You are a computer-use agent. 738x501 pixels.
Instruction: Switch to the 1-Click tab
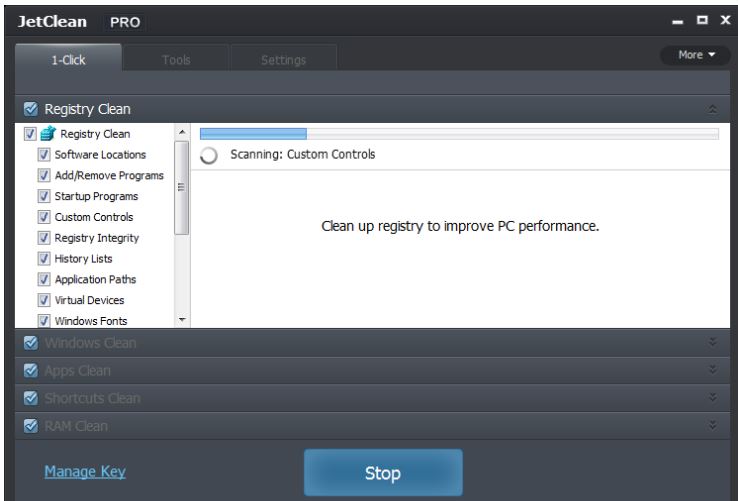69,58
